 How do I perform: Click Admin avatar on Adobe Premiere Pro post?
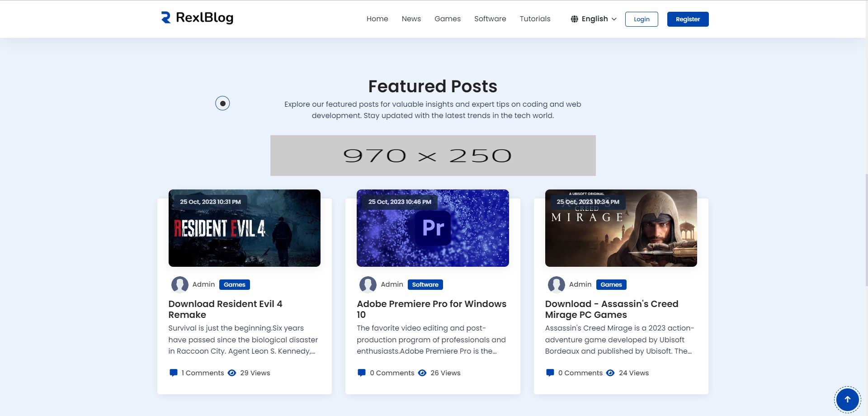(x=368, y=284)
